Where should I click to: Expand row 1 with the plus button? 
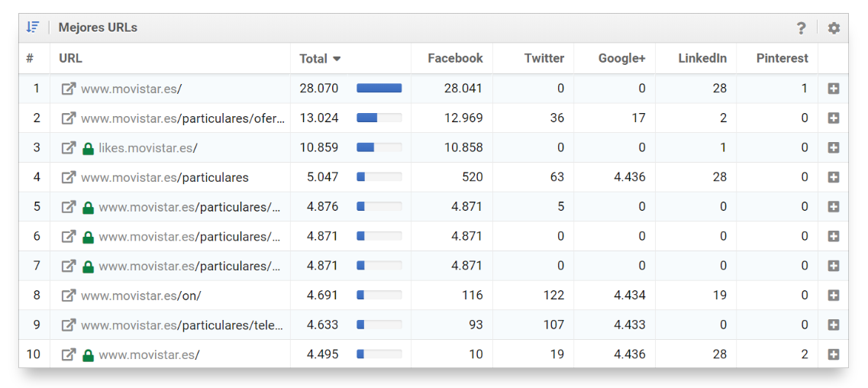[833, 89]
